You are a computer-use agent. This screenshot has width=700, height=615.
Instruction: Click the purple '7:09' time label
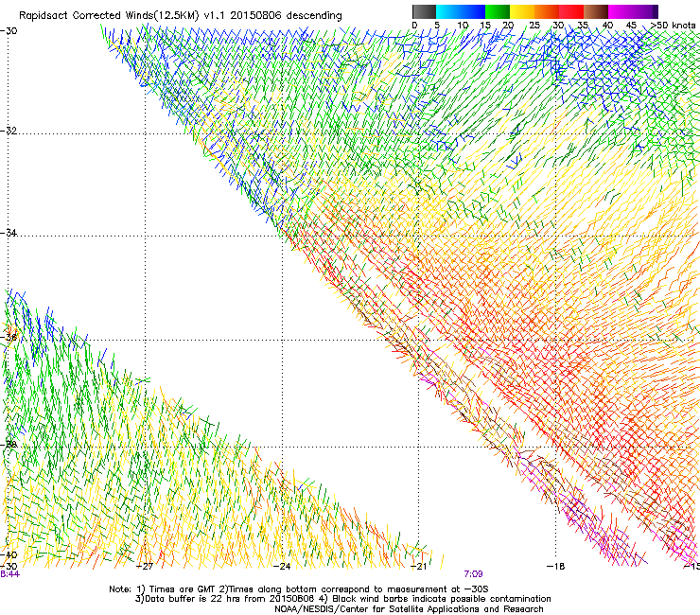(x=473, y=574)
